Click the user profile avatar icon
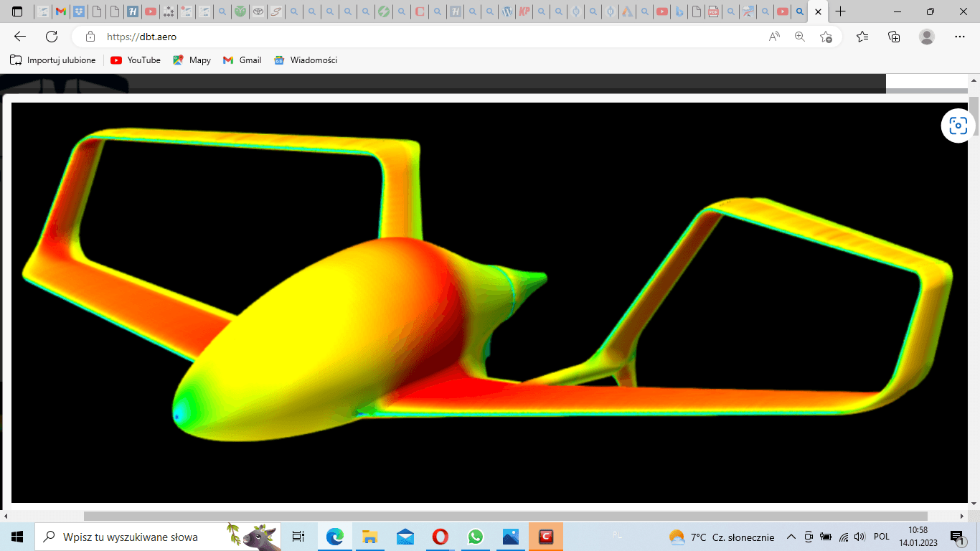 point(927,37)
